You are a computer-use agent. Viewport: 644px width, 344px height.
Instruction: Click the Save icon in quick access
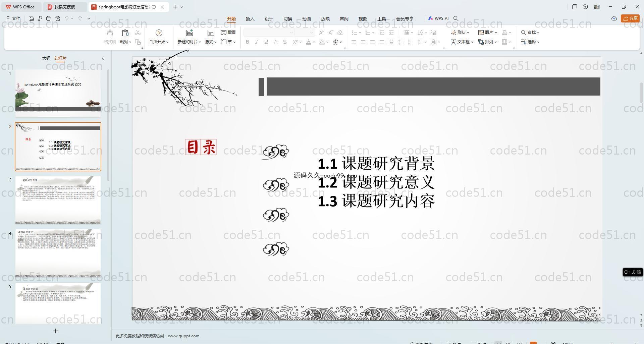coord(31,18)
